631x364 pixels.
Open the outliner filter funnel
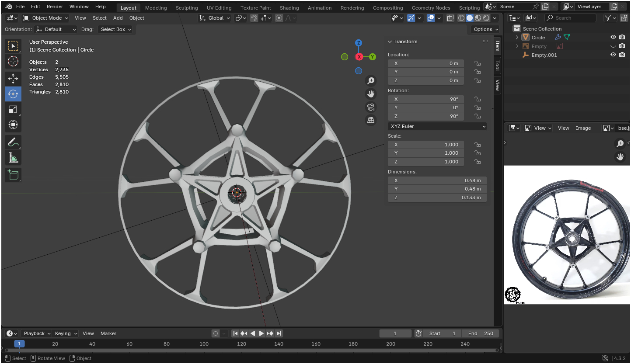[608, 18]
